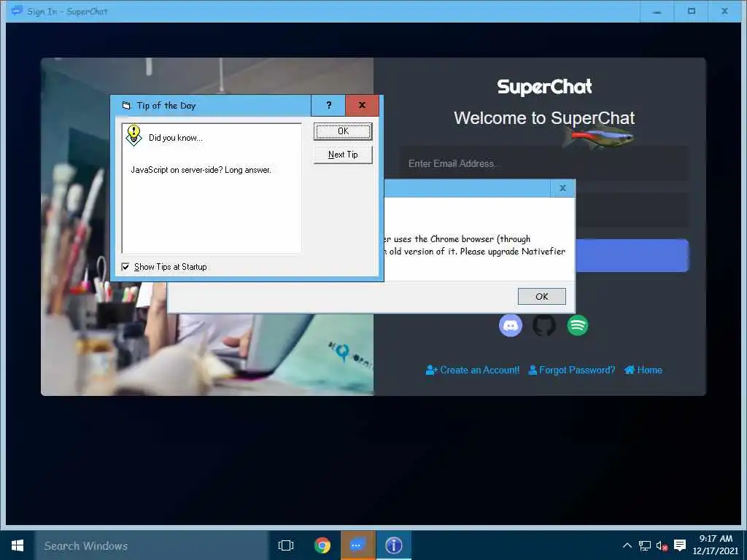Click OK in Tip of the Day dialog
Viewport: 747px width, 560px height.
pos(343,131)
